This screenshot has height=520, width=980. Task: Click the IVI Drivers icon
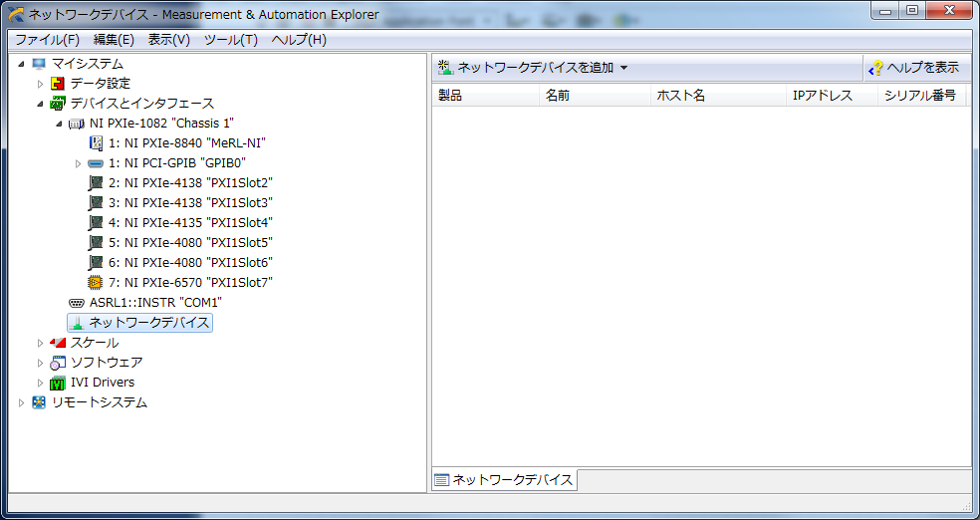tap(58, 383)
